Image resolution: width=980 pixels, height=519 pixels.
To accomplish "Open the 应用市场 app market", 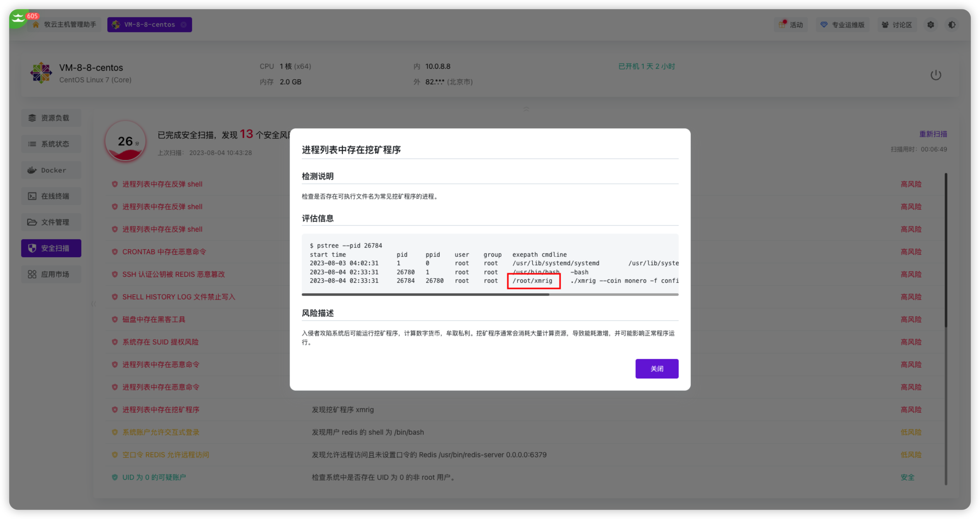I will click(x=51, y=274).
